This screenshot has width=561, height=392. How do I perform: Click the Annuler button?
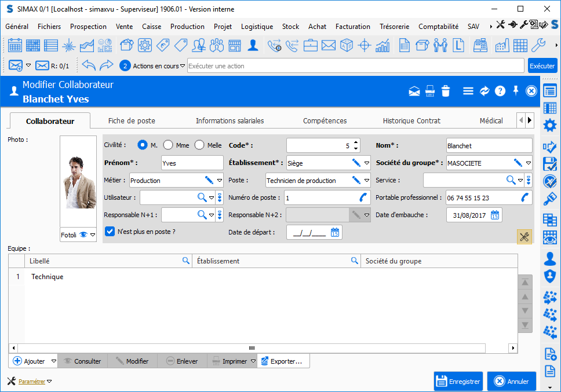tap(511, 382)
